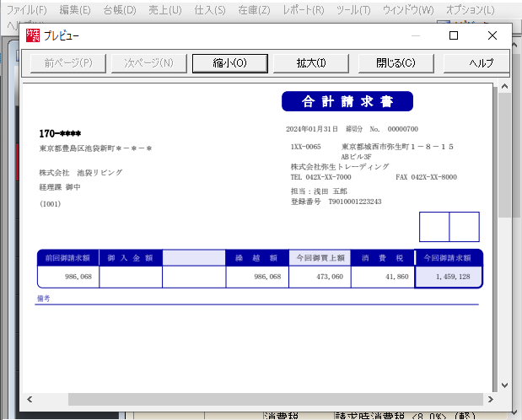
Task: Open the 編集(E) menu
Action: tap(75, 10)
